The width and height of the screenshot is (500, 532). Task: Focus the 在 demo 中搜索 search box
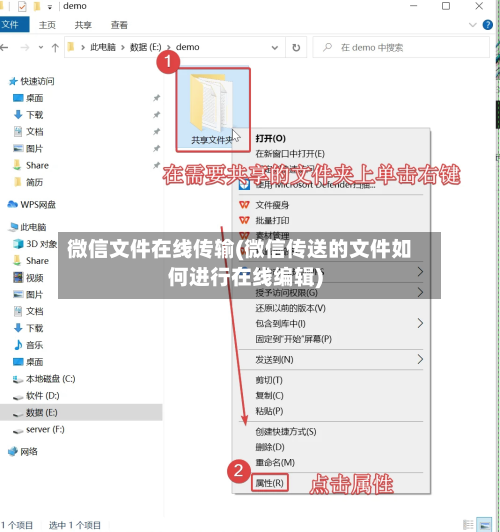tap(401, 47)
